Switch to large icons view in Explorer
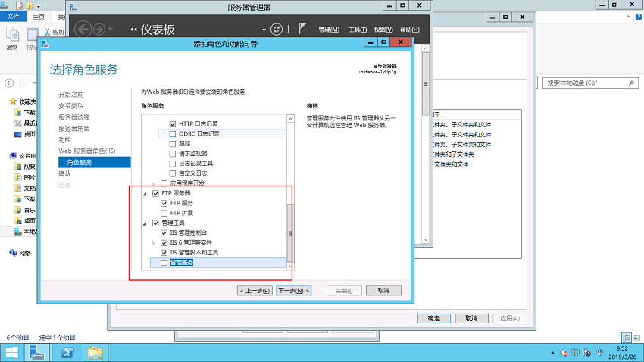Screen dimensions: 644x362 coord(636,337)
